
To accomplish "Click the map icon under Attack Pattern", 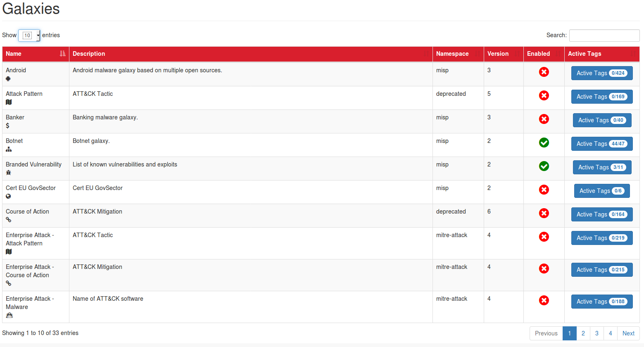I will (x=9, y=102).
